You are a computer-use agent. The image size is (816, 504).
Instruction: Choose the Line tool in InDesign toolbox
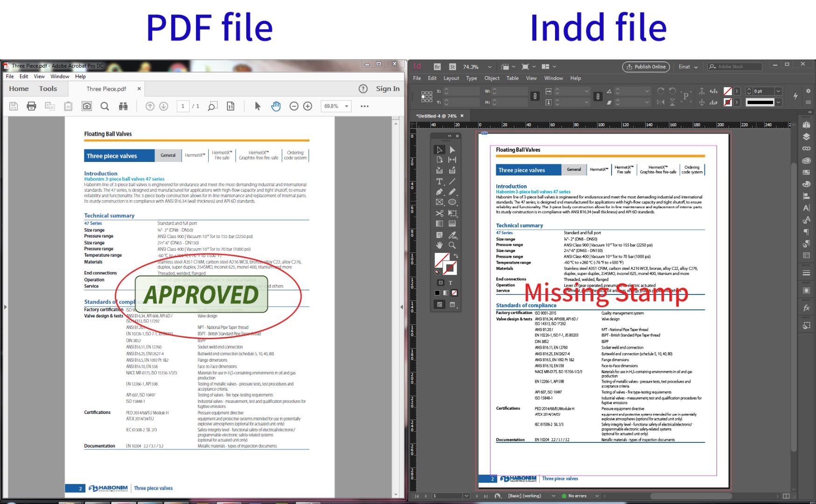[x=452, y=182]
